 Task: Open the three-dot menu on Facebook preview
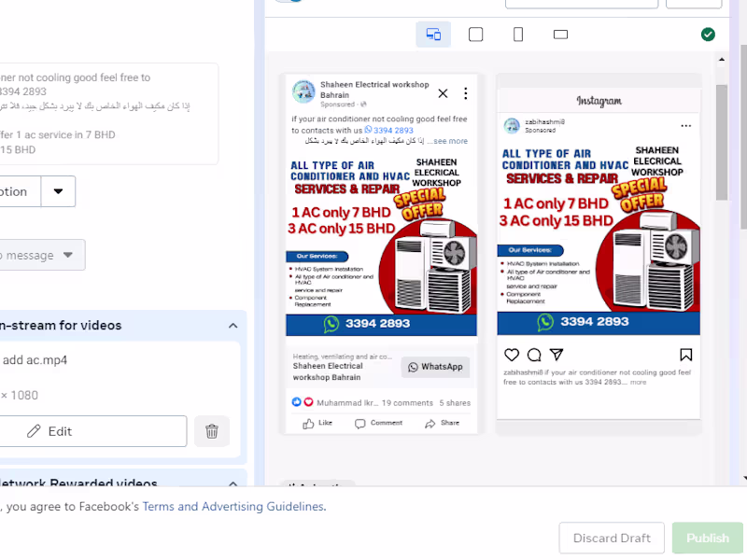tap(465, 93)
